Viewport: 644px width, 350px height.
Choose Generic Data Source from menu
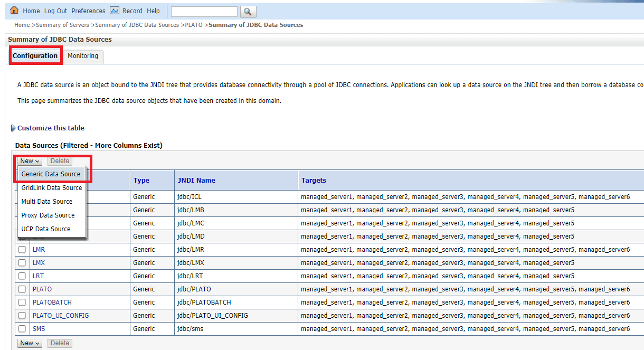51,174
